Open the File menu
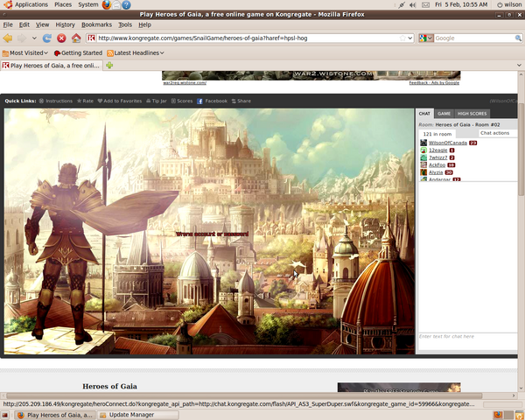525x420 pixels. point(8,24)
